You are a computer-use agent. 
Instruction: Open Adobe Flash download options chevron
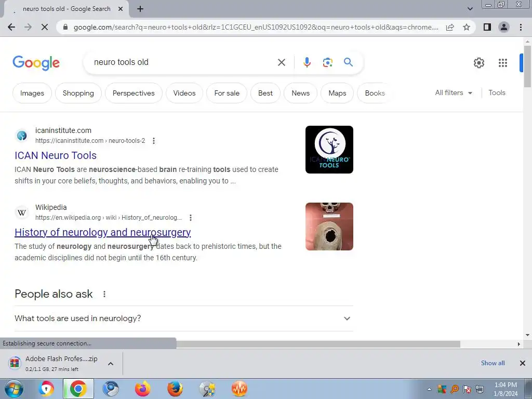pos(111,363)
